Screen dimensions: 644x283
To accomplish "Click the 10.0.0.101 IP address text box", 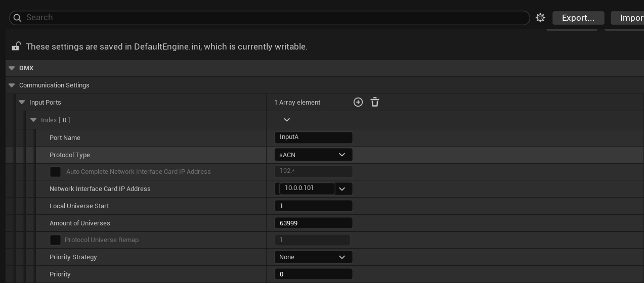I will (307, 188).
